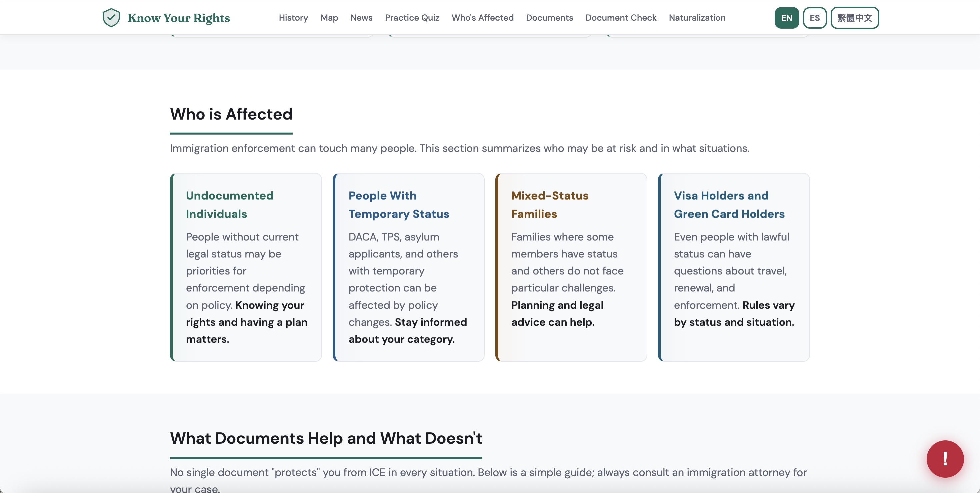
Task: Navigate to Who's Affected
Action: 482,17
